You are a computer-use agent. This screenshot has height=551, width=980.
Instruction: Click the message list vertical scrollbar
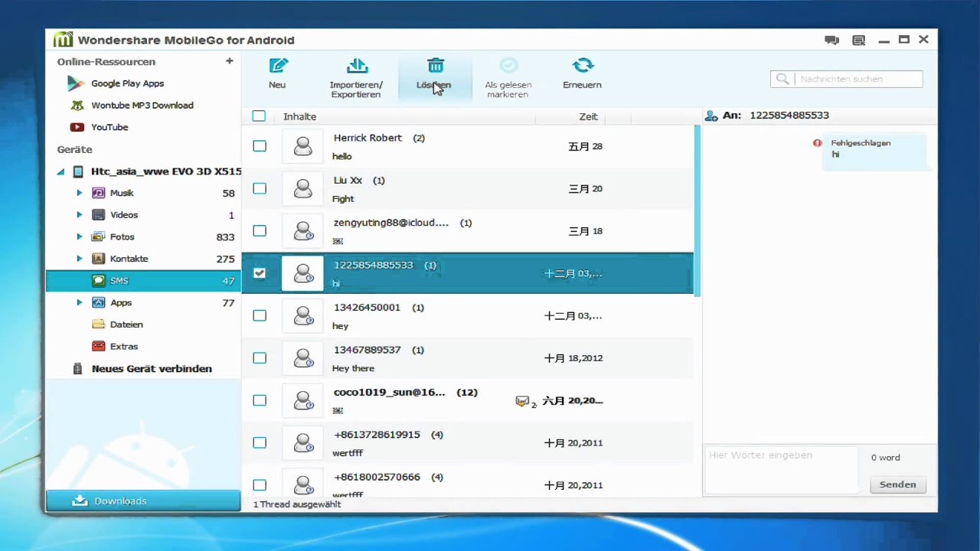697,211
